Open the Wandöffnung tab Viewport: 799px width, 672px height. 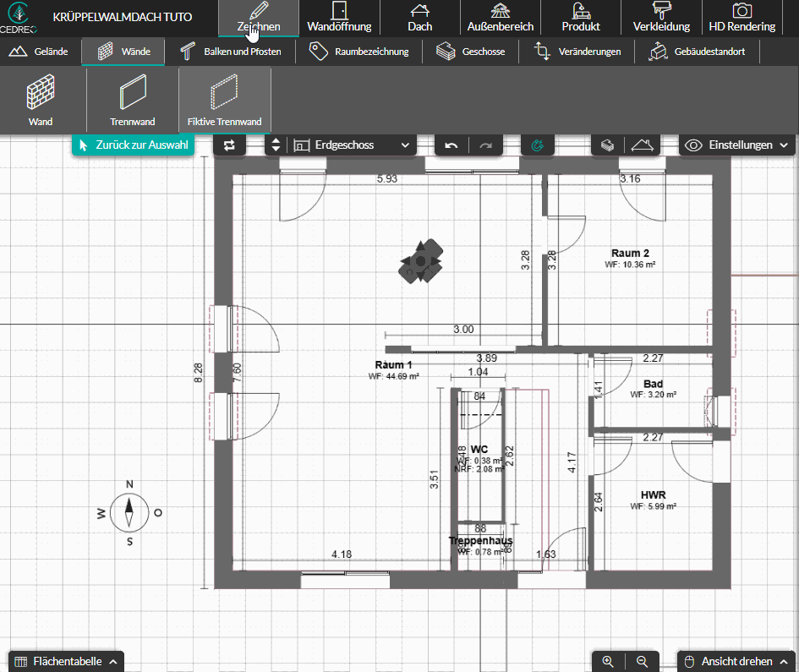[339, 19]
